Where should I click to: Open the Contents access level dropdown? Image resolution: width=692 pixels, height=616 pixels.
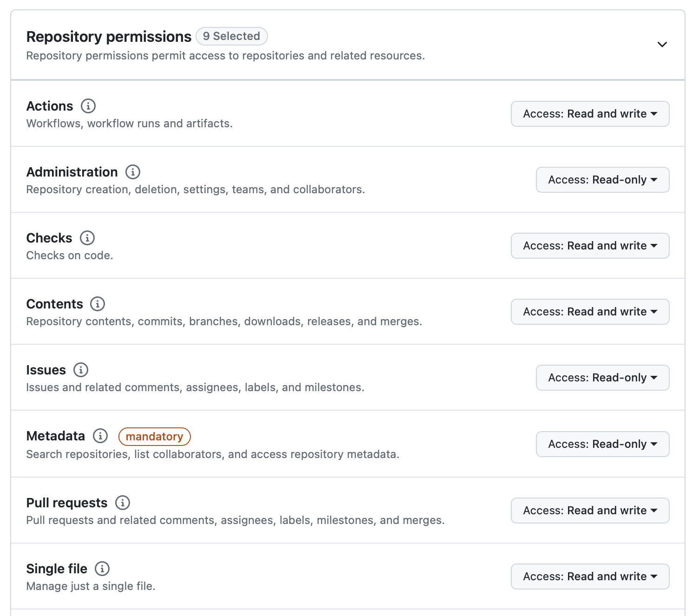(590, 312)
